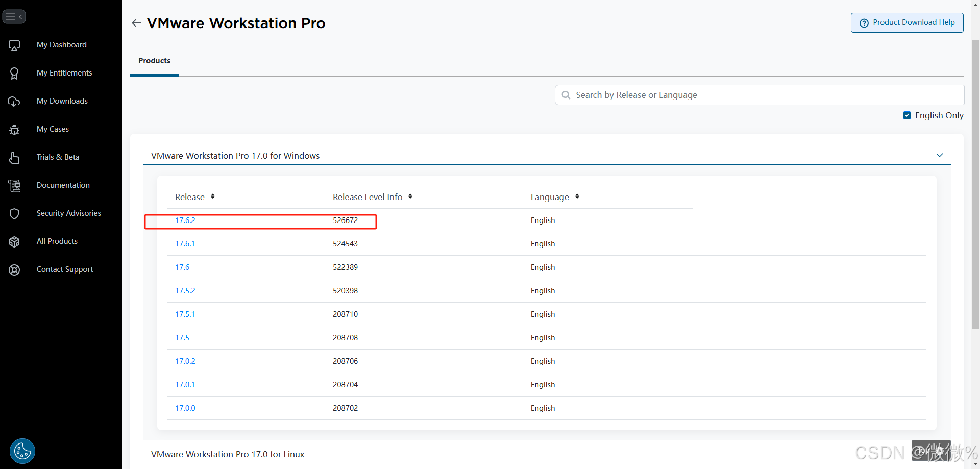Screen dimensions: 980x469
Task: Open Contact Support from the sidebar
Action: tap(65, 269)
